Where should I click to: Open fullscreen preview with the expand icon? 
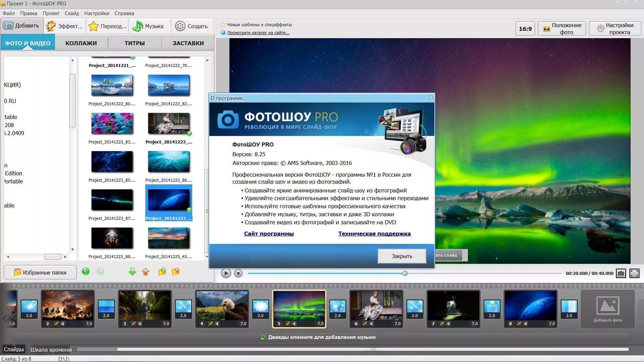point(634,274)
